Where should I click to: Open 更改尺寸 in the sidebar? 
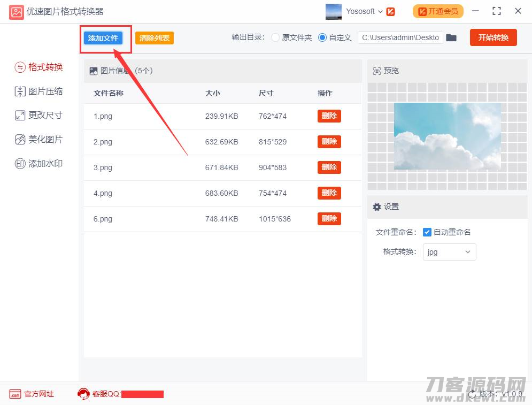(x=38, y=116)
